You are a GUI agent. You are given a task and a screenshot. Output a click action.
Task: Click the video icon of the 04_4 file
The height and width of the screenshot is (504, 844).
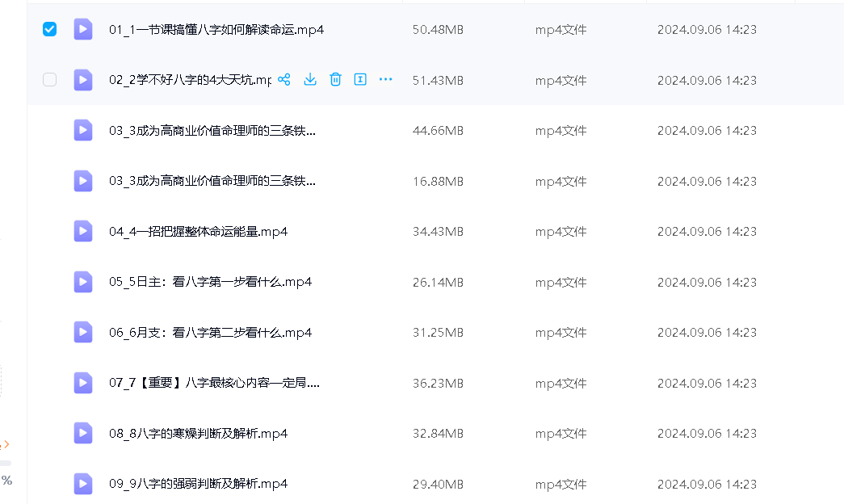tap(82, 231)
